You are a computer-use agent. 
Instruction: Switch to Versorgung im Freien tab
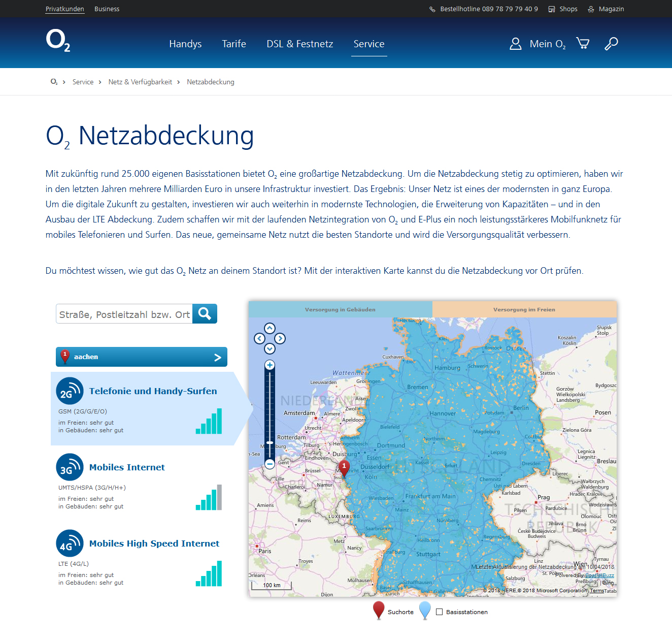(524, 309)
